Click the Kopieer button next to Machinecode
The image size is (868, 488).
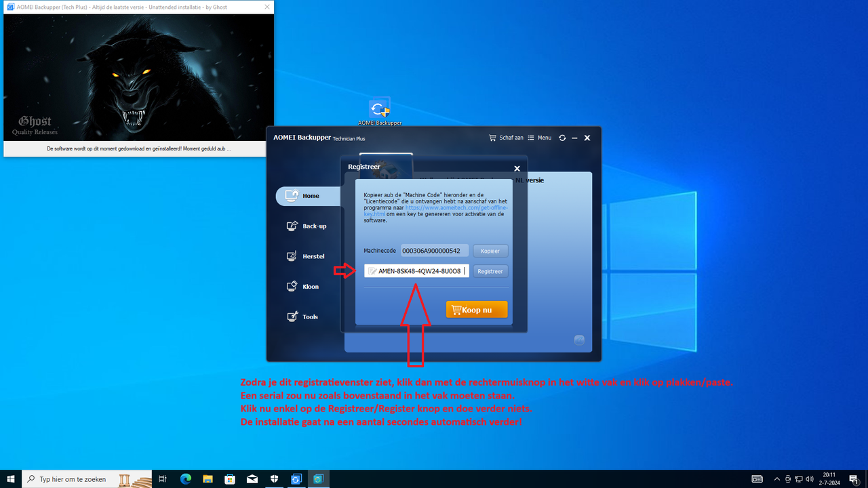pyautogui.click(x=490, y=251)
